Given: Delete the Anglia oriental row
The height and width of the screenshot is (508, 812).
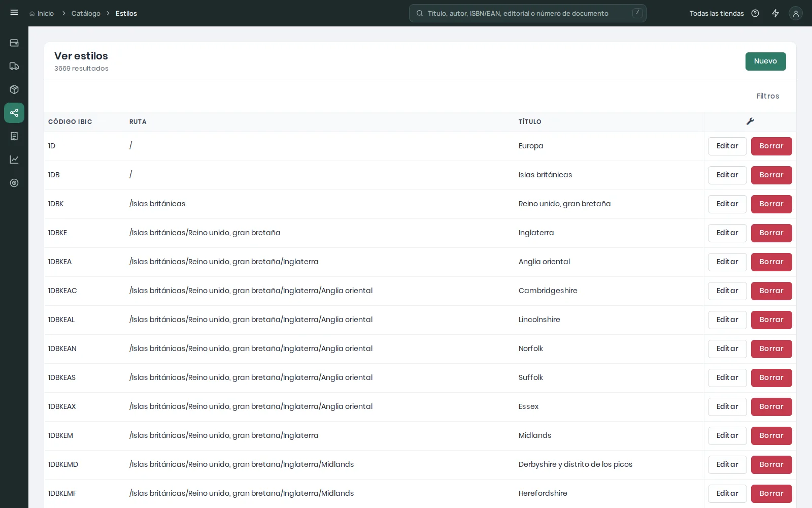Looking at the screenshot, I should [771, 262].
